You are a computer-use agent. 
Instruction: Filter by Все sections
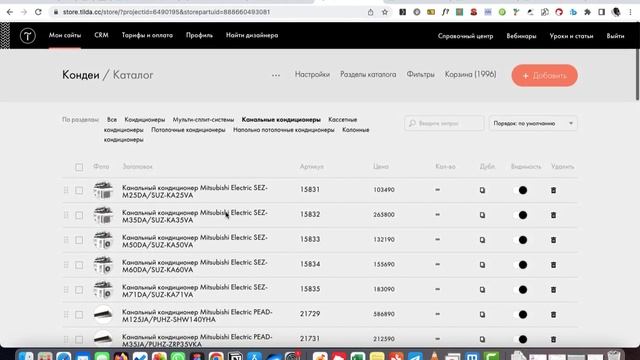pyautogui.click(x=112, y=120)
